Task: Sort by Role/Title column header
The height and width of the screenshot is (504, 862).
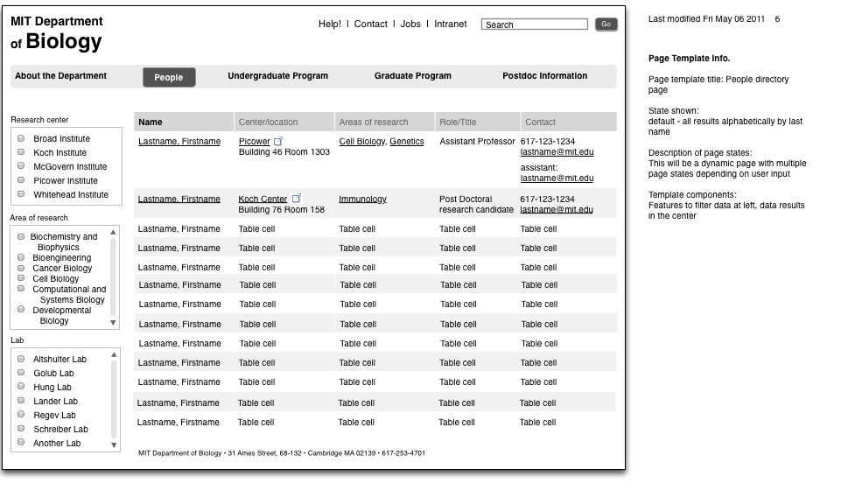Action: [477, 122]
